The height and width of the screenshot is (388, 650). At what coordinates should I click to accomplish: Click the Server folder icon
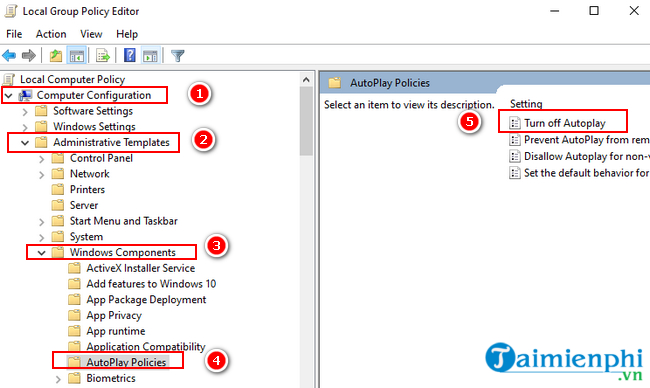[x=58, y=205]
